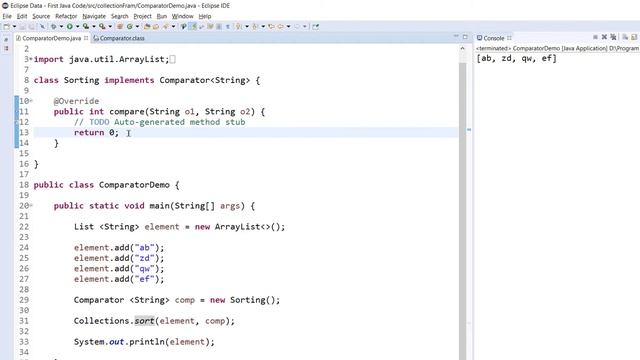Run the program with green Run icon
Viewport: 640px width, 360px height.
70,27
